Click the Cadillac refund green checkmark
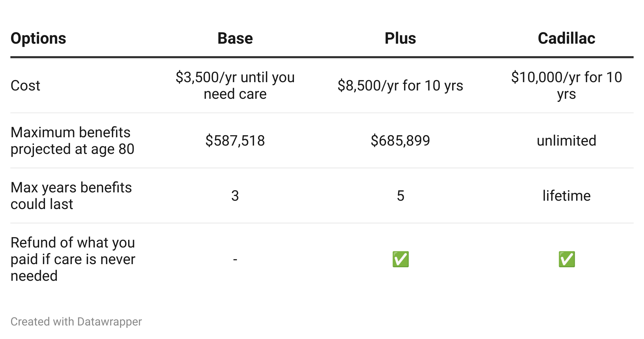The image size is (644, 339). [566, 259]
